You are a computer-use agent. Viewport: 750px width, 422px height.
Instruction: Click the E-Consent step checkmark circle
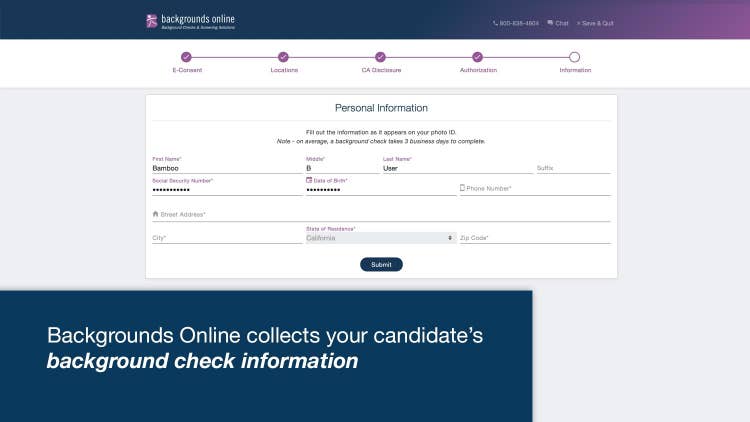click(x=187, y=57)
